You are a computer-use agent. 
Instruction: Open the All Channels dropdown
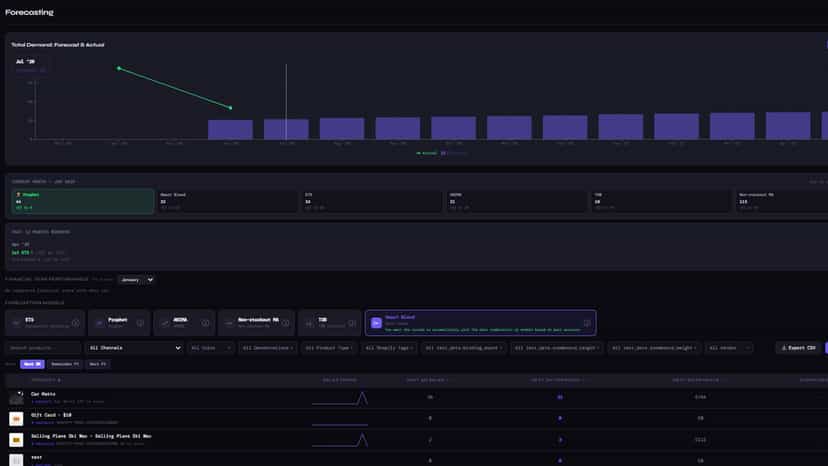pos(135,348)
